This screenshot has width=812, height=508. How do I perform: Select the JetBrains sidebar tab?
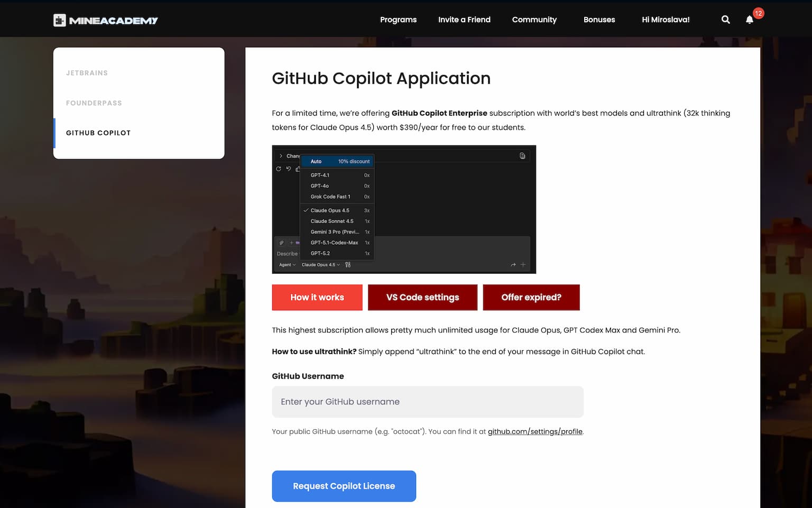[87, 73]
